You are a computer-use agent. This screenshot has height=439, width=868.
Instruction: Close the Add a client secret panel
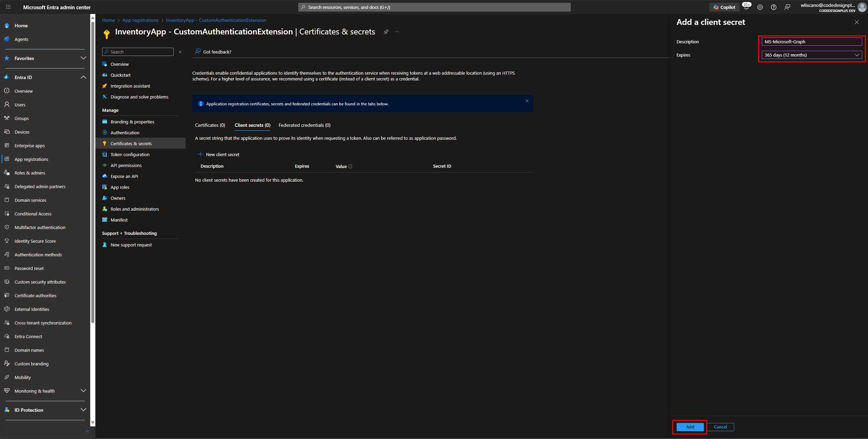(x=856, y=22)
